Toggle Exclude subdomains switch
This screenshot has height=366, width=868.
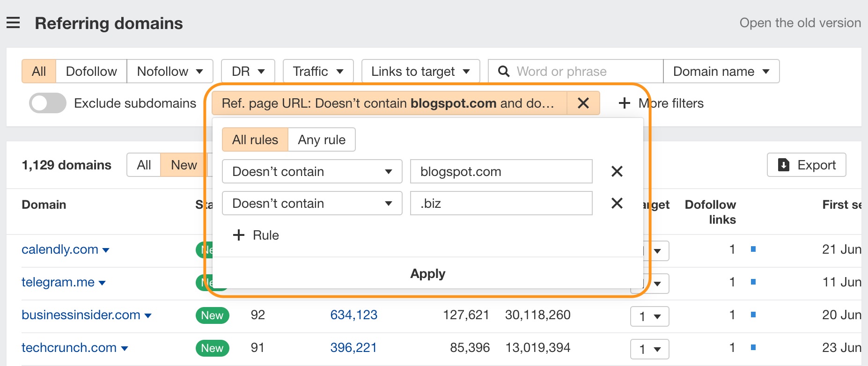click(x=47, y=103)
